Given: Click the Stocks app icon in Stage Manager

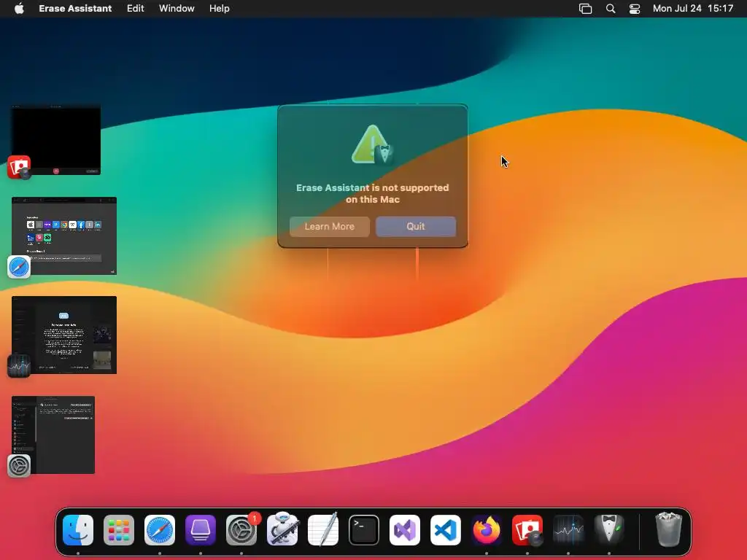Looking at the screenshot, I should (19, 366).
